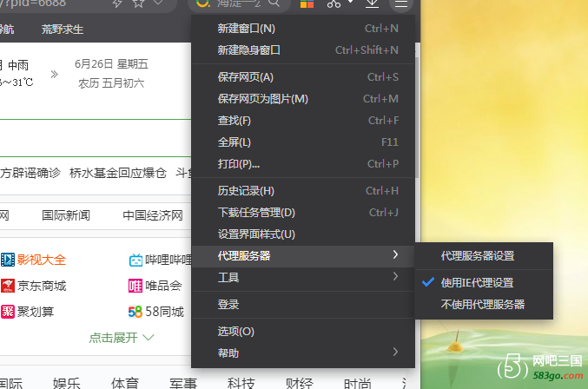
Task: Open the 中国经济网 link
Action: 153,215
